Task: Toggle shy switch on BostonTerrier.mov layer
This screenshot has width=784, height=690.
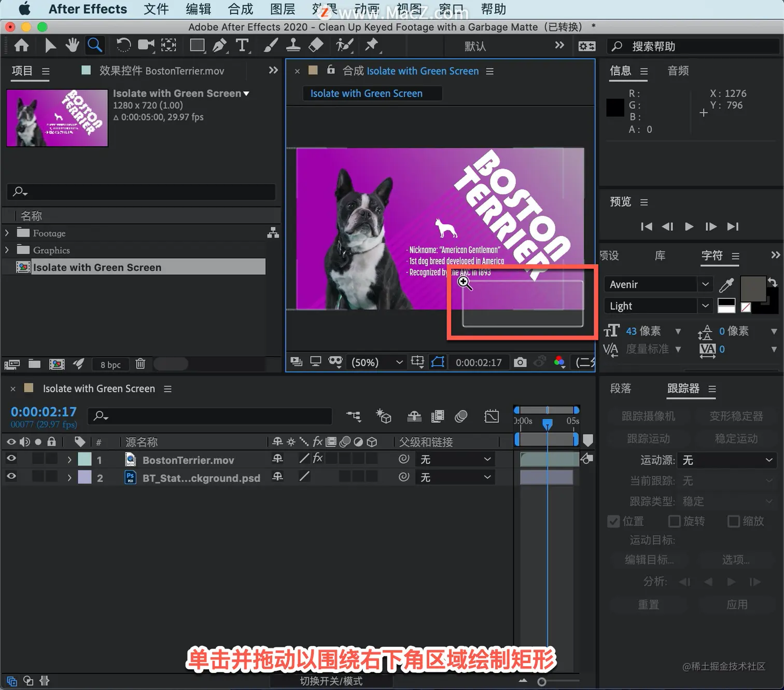Action: (x=278, y=459)
